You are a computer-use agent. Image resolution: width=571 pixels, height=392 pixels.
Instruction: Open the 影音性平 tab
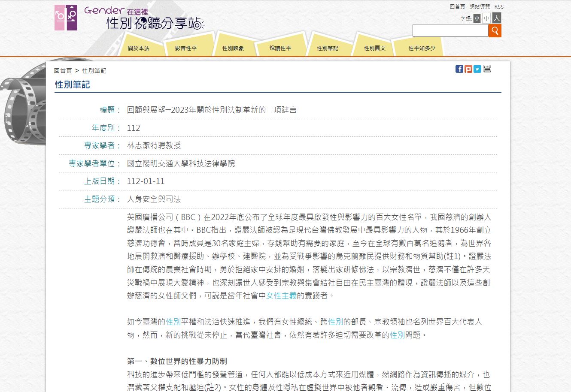pos(186,48)
